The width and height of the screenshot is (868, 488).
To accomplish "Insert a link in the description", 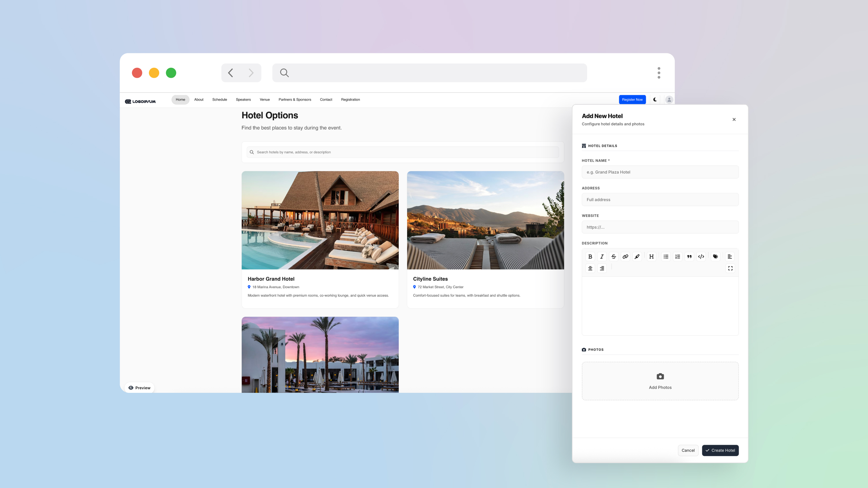I will click(x=625, y=257).
